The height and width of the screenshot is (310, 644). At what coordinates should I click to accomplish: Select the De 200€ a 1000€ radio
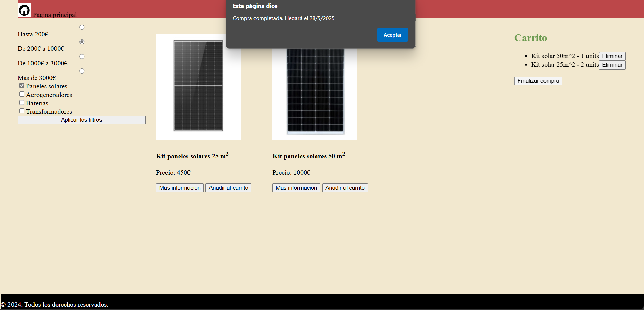pos(82,42)
